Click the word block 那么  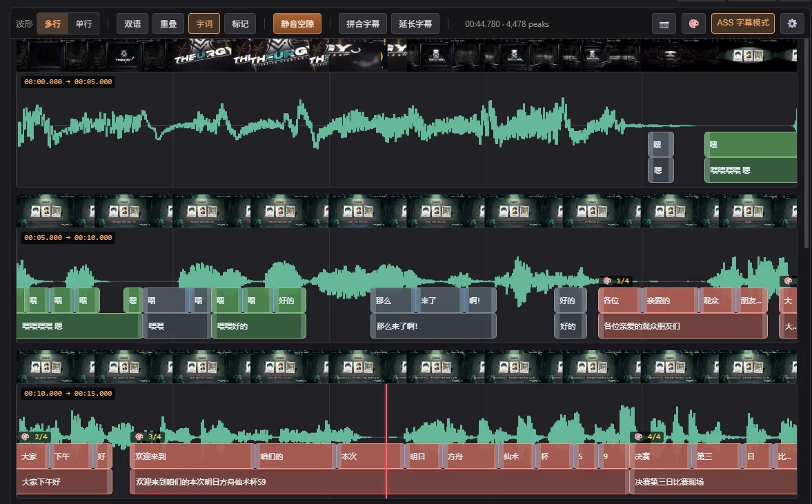click(393, 301)
